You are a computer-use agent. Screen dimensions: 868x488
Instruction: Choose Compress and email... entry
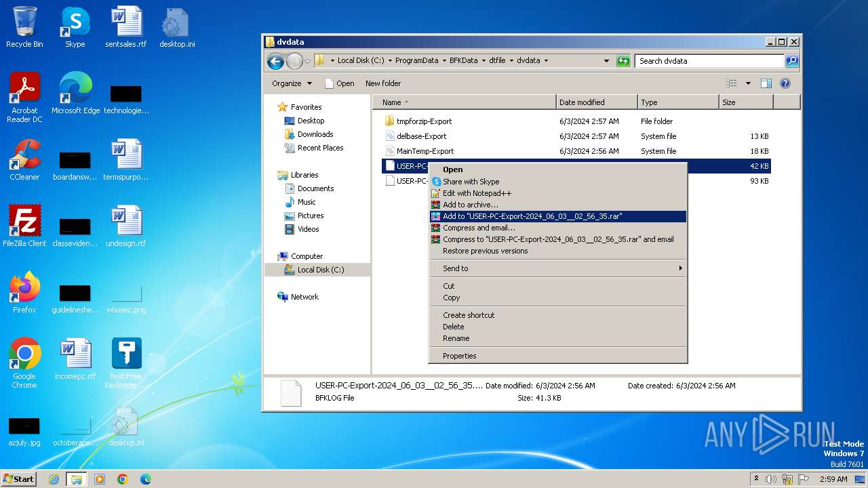pyautogui.click(x=558, y=228)
